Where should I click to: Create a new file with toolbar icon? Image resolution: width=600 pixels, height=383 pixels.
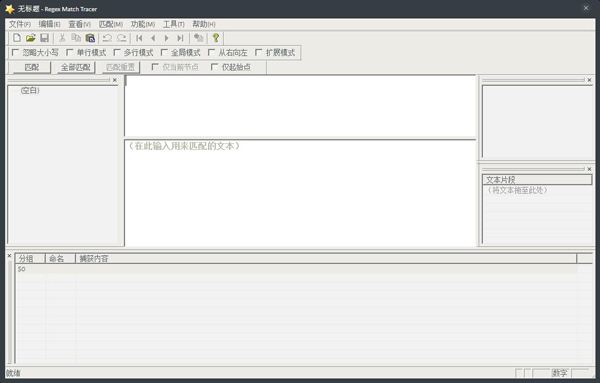[17, 38]
